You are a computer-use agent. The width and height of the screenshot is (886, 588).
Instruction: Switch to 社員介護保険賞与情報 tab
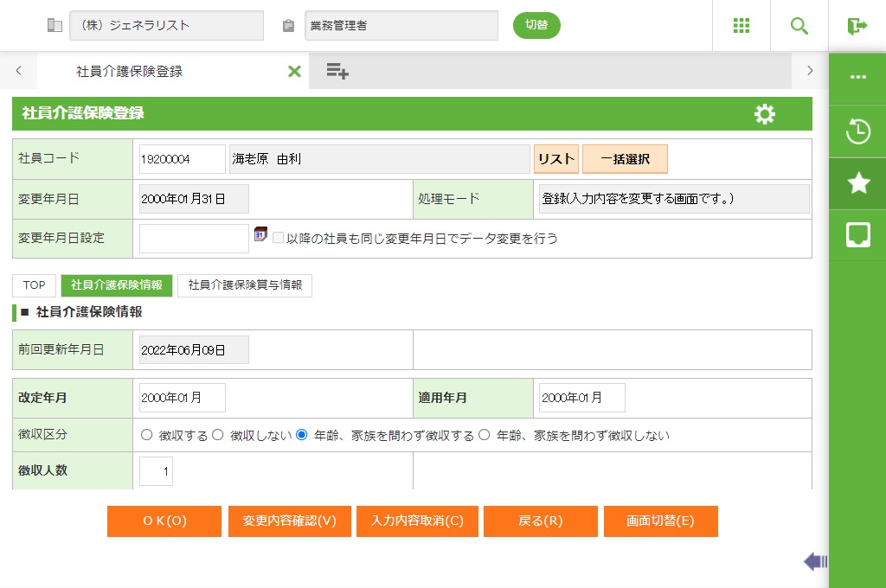pos(245,285)
